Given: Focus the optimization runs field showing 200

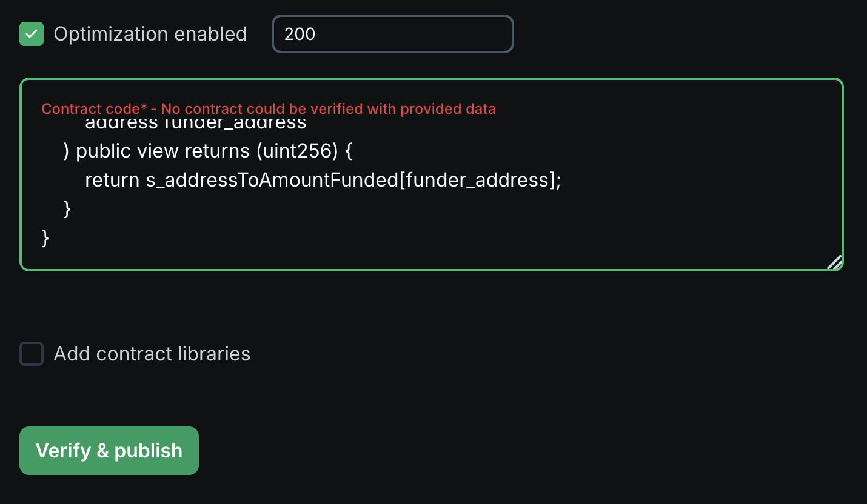Looking at the screenshot, I should [392, 34].
